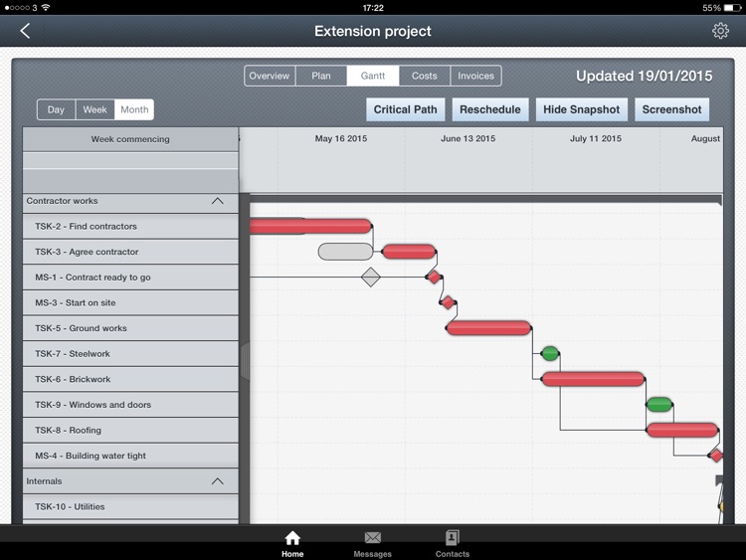Click the Updated 19/01/2015 label
The image size is (746, 560).
click(x=645, y=77)
